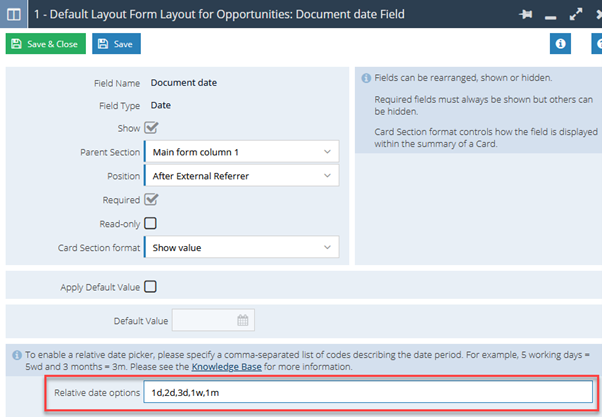Screen dimensions: 602x417
Task: Open the Card Section format dropdown
Action: [x=242, y=247]
